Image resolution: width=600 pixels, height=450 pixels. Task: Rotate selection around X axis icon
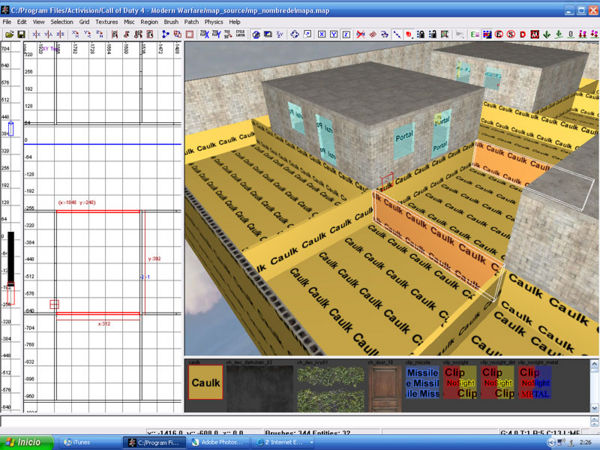tap(75, 34)
